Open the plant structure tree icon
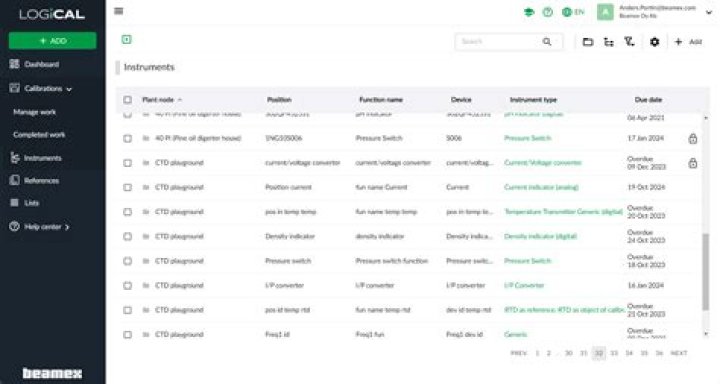This screenshot has height=384, width=720. click(x=609, y=42)
